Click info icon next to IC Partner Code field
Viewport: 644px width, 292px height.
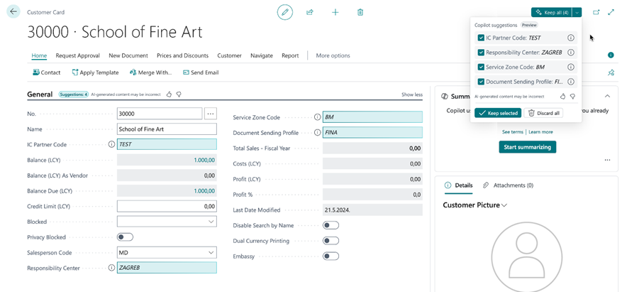point(111,144)
